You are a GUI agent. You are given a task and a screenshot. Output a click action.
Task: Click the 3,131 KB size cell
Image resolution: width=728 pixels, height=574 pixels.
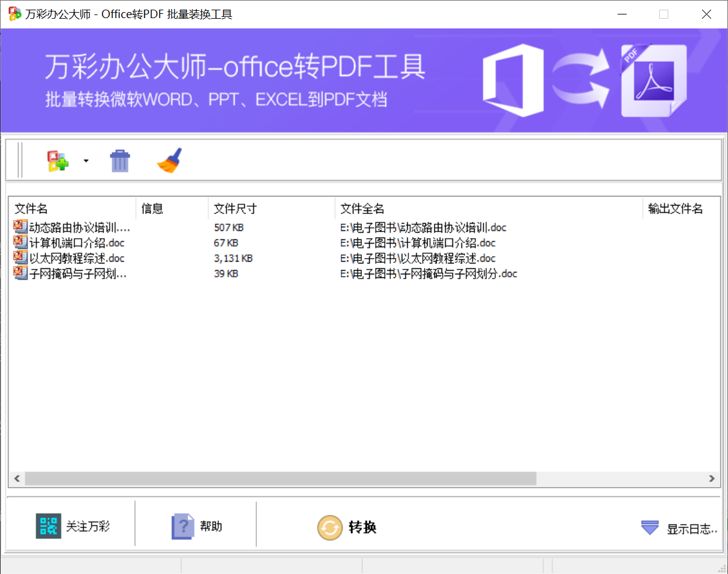[233, 258]
